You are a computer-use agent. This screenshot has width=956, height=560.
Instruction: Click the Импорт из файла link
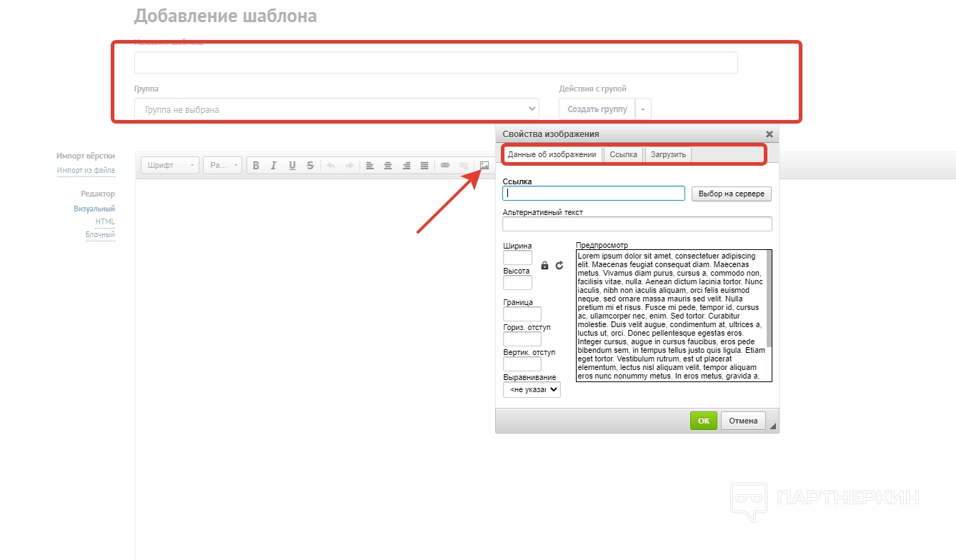(86, 171)
